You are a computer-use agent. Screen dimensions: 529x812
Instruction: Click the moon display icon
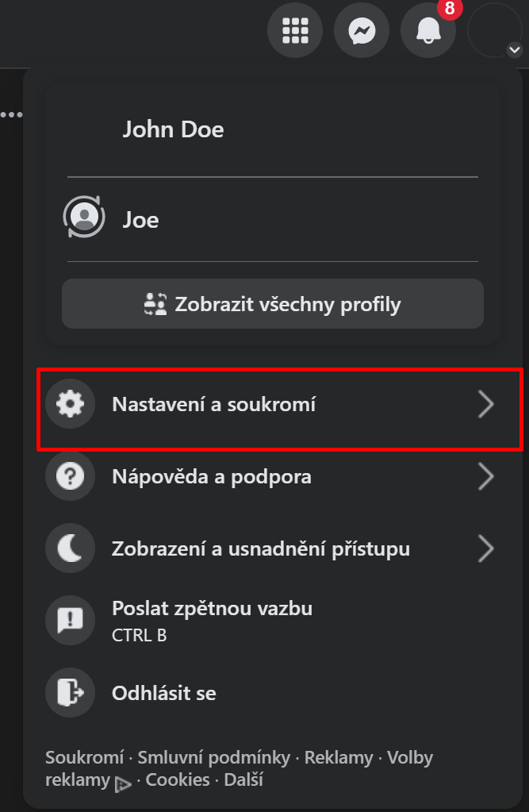[x=70, y=548]
